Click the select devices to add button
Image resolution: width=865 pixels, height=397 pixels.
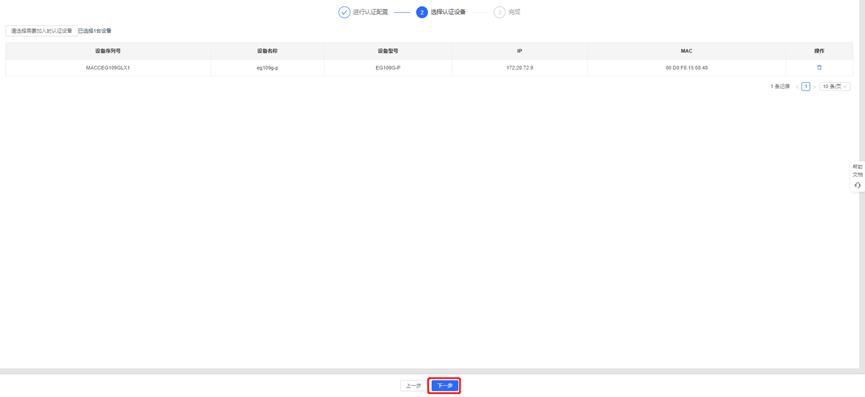[42, 31]
